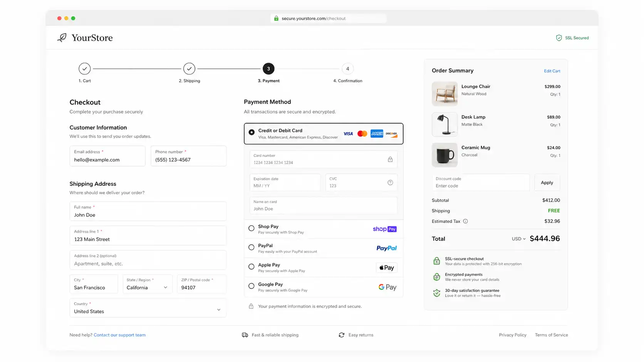Screen dimensions: 644x362
Task: Click the Lounge Chair product thumbnail
Action: coord(445,93)
